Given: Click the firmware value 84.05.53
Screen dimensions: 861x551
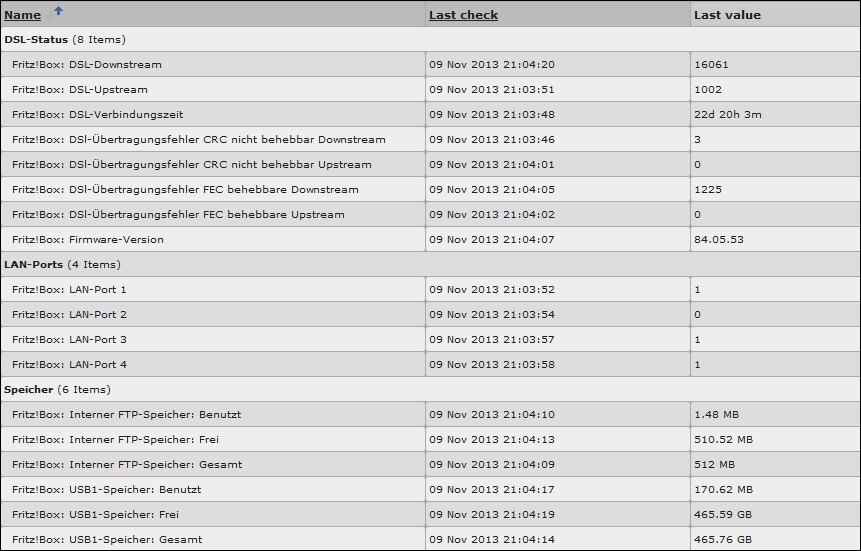Looking at the screenshot, I should pyautogui.click(x=718, y=239).
